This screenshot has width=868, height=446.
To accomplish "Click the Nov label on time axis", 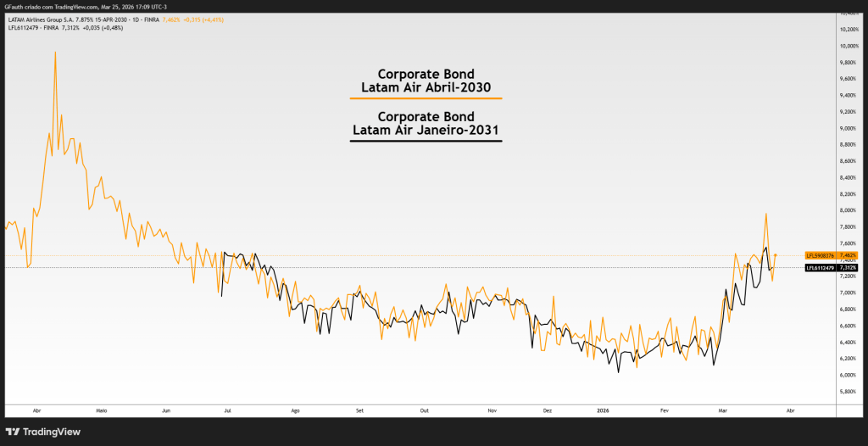I will tap(492, 409).
